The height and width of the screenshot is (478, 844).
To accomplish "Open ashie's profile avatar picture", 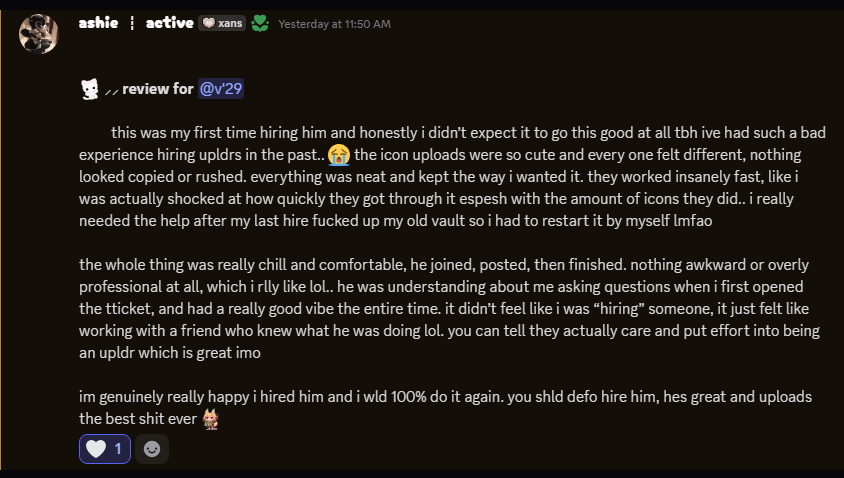I will (x=39, y=33).
